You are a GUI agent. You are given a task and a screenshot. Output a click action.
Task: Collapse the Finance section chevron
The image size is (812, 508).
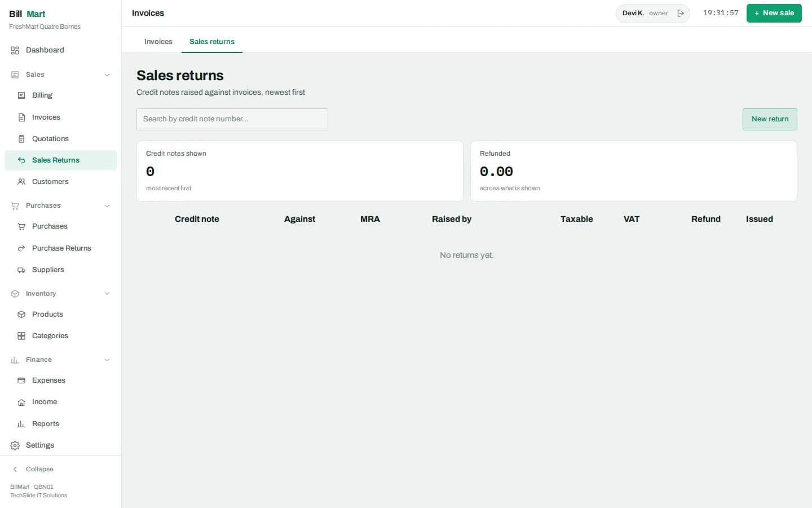point(107,360)
